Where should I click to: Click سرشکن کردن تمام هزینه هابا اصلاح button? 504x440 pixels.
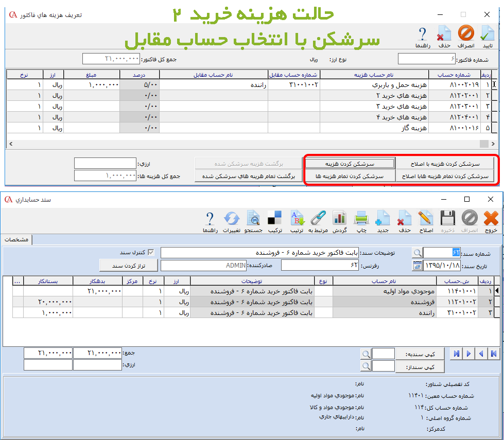pyautogui.click(x=445, y=176)
